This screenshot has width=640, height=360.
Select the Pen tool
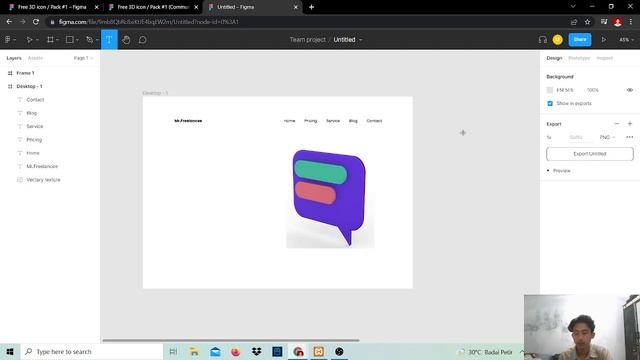89,40
